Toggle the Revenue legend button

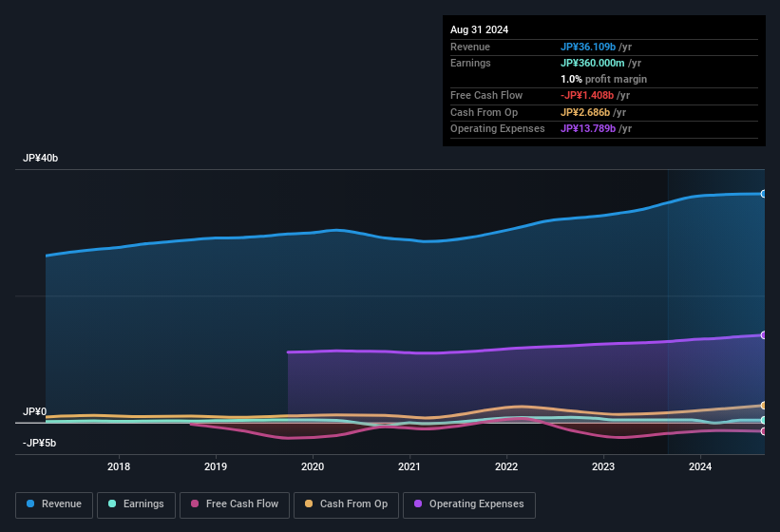coord(54,504)
